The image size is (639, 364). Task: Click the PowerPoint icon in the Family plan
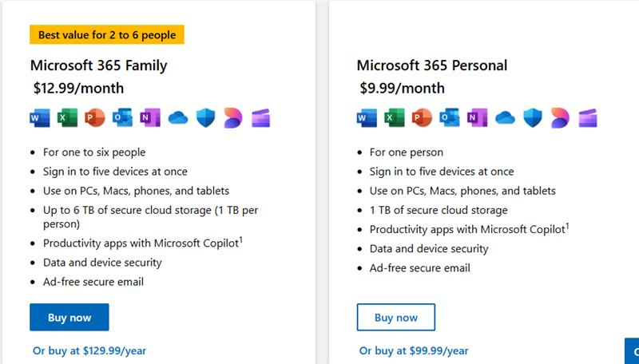[95, 118]
